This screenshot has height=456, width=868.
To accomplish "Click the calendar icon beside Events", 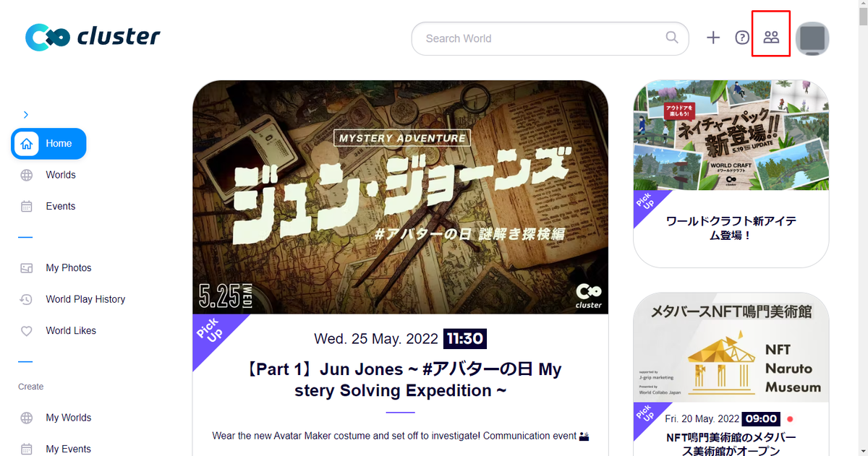I will click(27, 206).
